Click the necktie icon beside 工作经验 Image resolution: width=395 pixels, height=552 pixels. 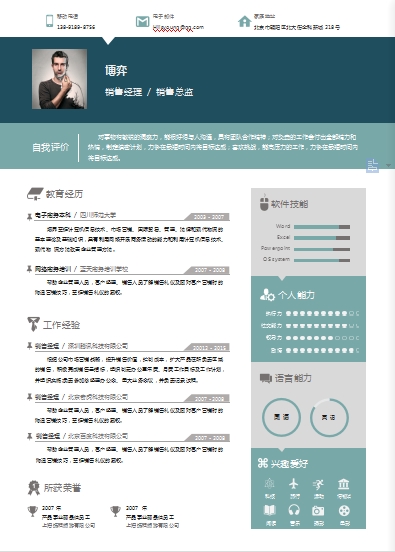pyautogui.click(x=33, y=324)
